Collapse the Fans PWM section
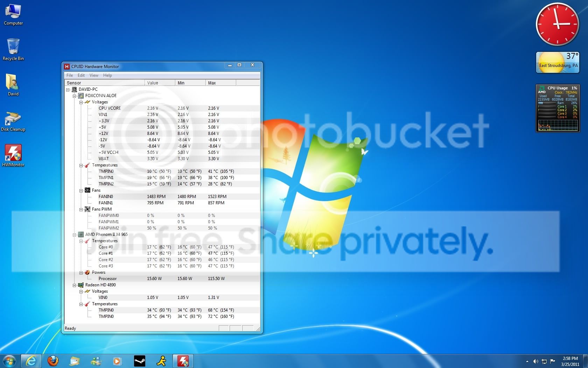 (x=81, y=209)
